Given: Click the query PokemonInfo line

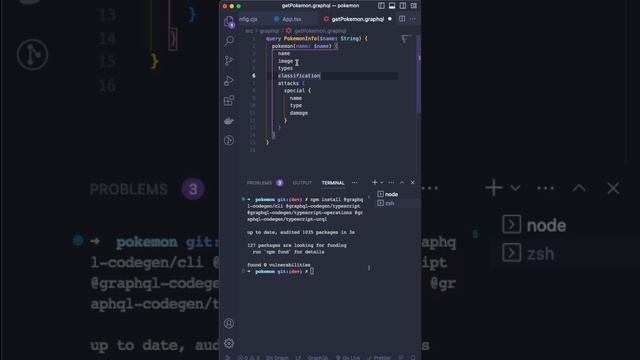Looking at the screenshot, I should coord(317,38).
